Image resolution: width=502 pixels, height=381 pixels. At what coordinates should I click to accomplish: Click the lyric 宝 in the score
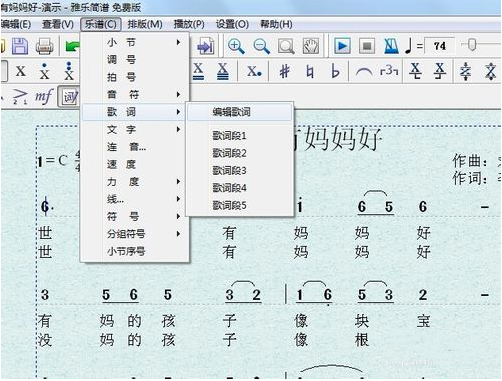423,321
